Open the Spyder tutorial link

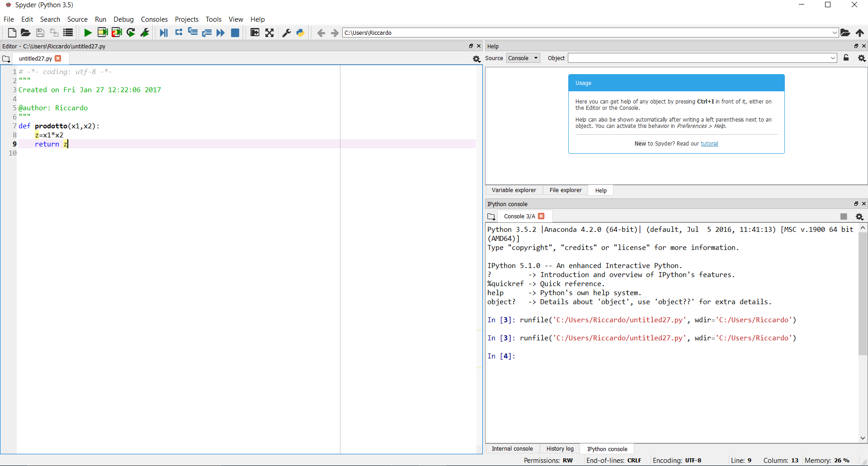click(709, 144)
